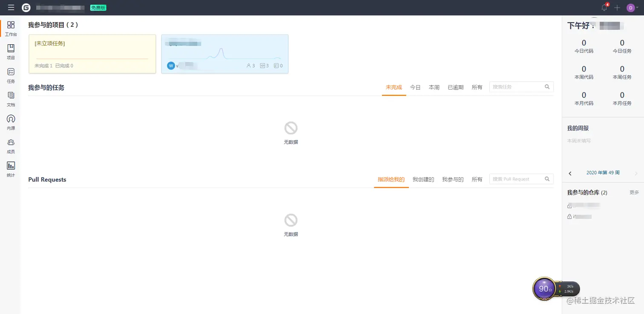The width and height of the screenshot is (644, 314).
Task: Click the plus create icon
Action: pos(617,8)
